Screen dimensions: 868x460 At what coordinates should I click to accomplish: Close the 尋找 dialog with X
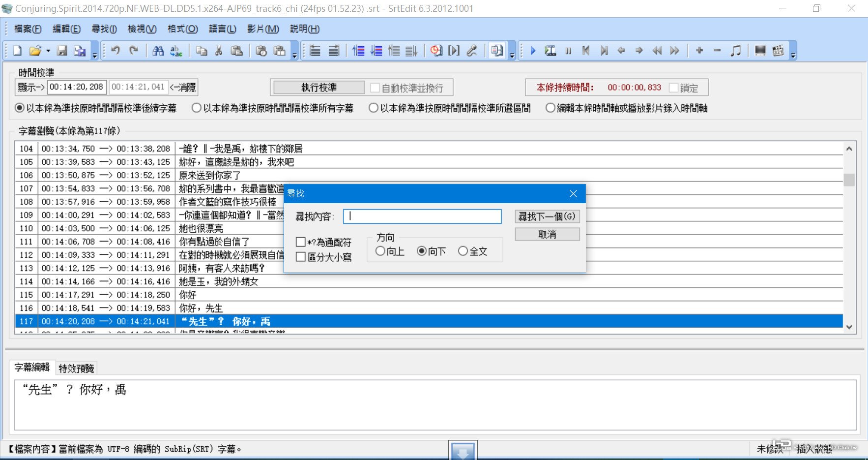tap(573, 194)
